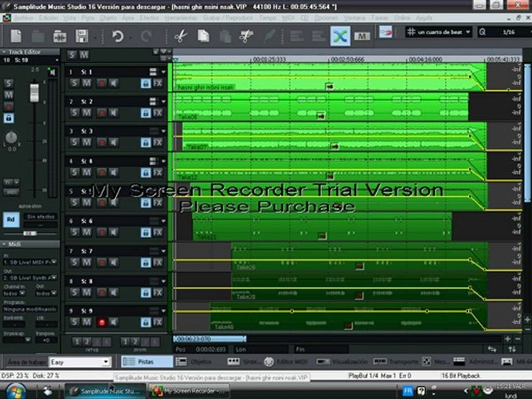Click the timeline ruler at 00:02:50:666
This screenshot has width=532, height=399.
[347, 59]
